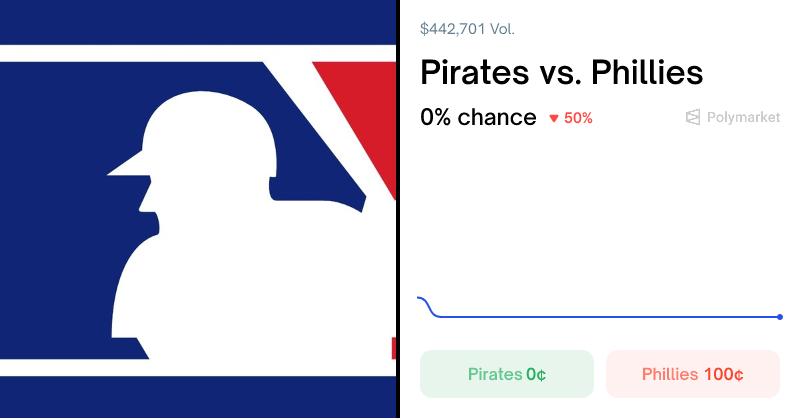Image resolution: width=800 pixels, height=418 pixels.
Task: Click the red down-triangle change indicator
Action: 554,118
